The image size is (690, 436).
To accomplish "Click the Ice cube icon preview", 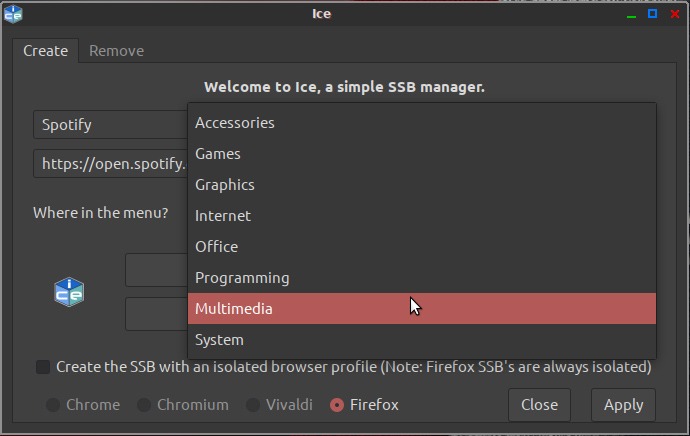I will 69,291.
